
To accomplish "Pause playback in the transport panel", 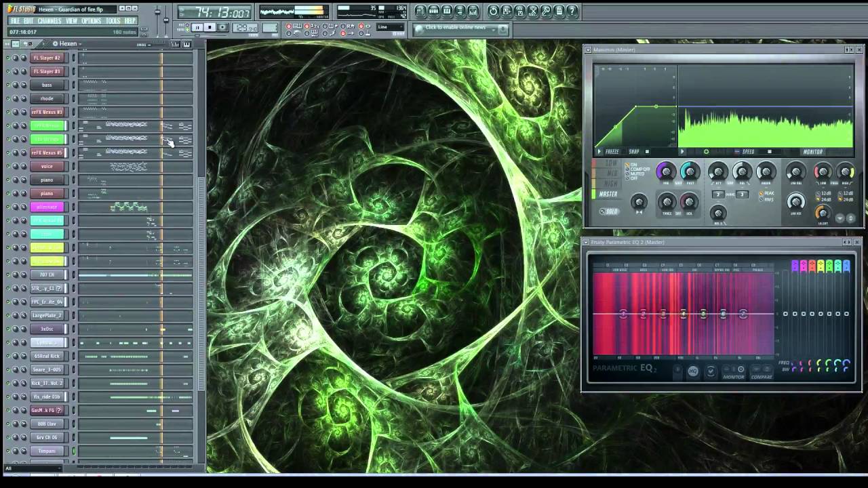I will pos(198,27).
